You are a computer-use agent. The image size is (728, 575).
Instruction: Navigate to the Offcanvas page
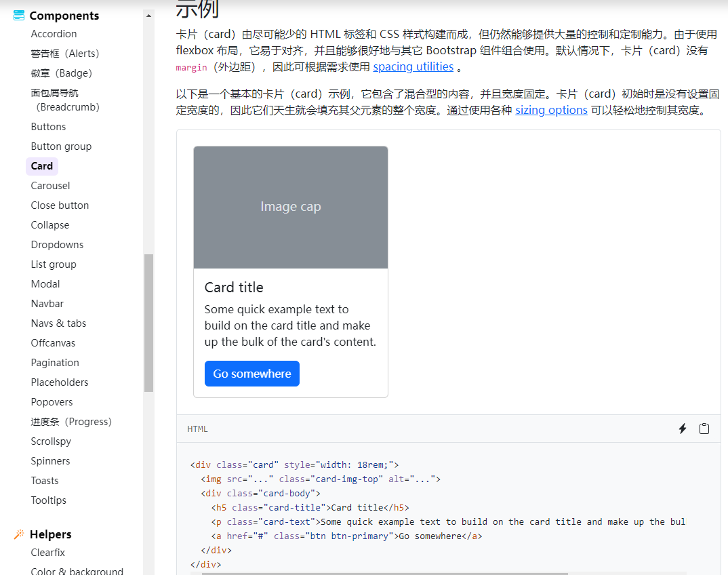tap(53, 343)
